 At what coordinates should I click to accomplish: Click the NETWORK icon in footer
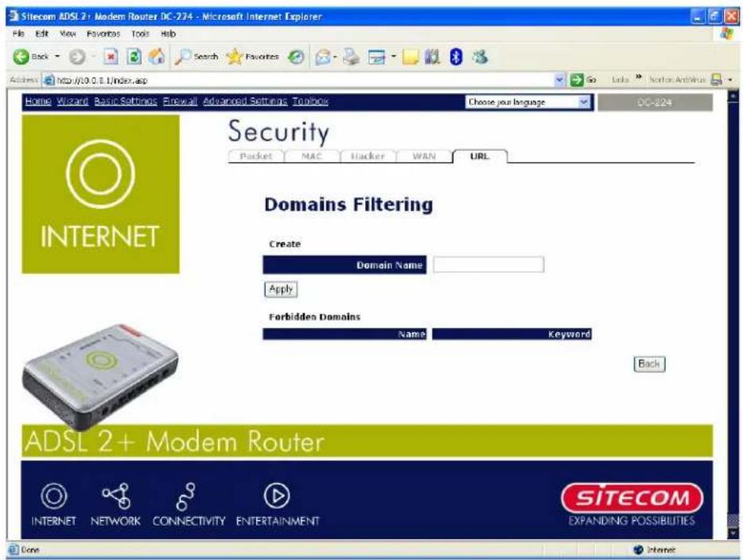pos(116,496)
